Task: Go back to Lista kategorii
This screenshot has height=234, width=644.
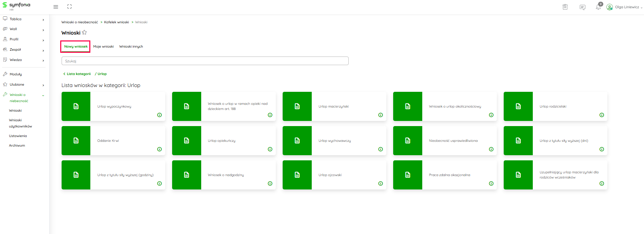Action: [77, 74]
